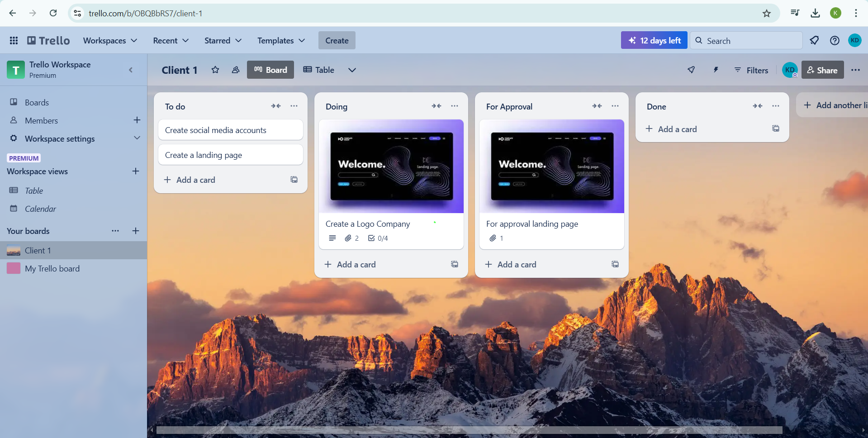Open Automation lightning bolt menu
This screenshot has height=438, width=868.
(x=716, y=70)
